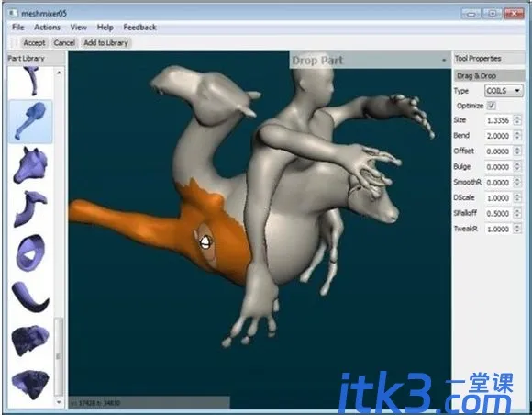532x415 pixels.
Task: Decrease Bend with its down spinner arrow
Action: click(517, 139)
